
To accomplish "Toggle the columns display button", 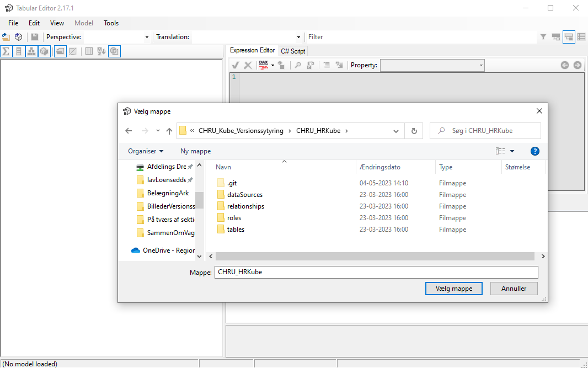I will [18, 51].
